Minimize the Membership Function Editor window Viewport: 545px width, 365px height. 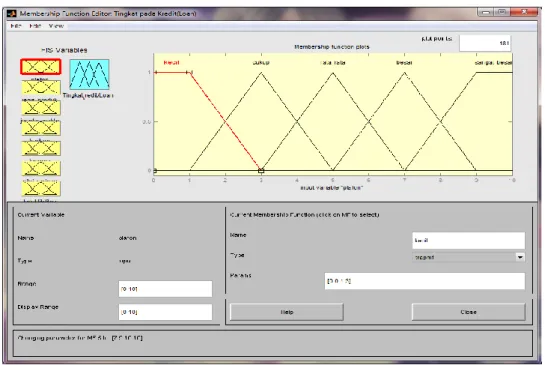click(486, 13)
